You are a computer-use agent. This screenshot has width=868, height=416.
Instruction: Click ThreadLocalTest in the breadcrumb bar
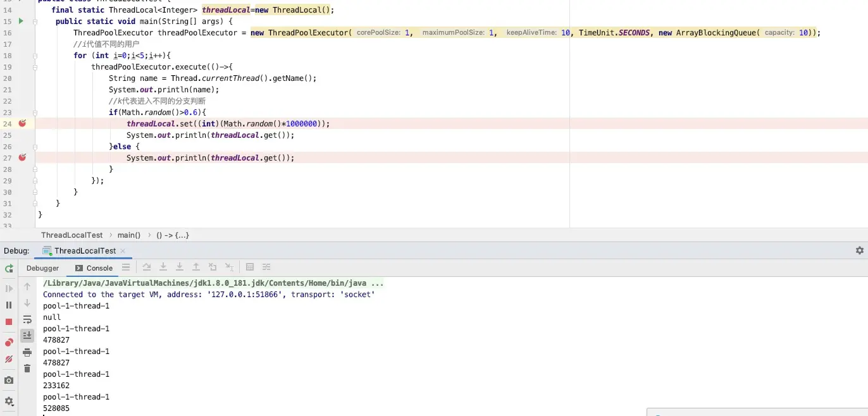click(72, 235)
